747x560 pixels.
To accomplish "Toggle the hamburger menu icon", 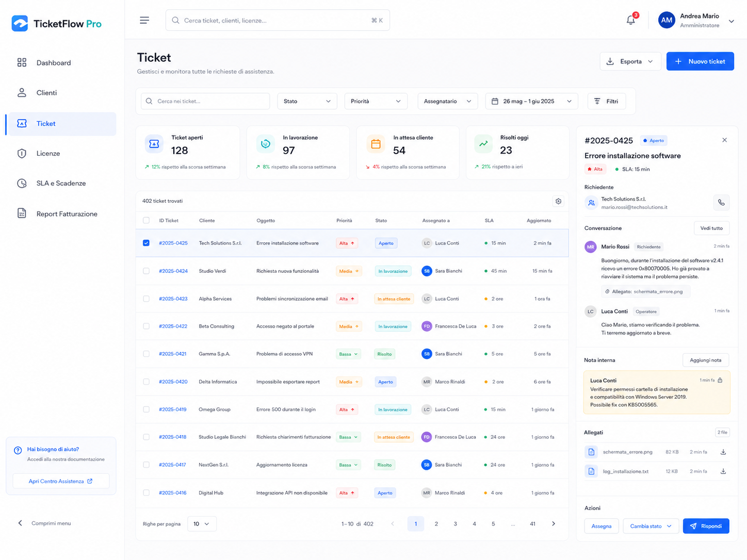I will click(x=144, y=20).
